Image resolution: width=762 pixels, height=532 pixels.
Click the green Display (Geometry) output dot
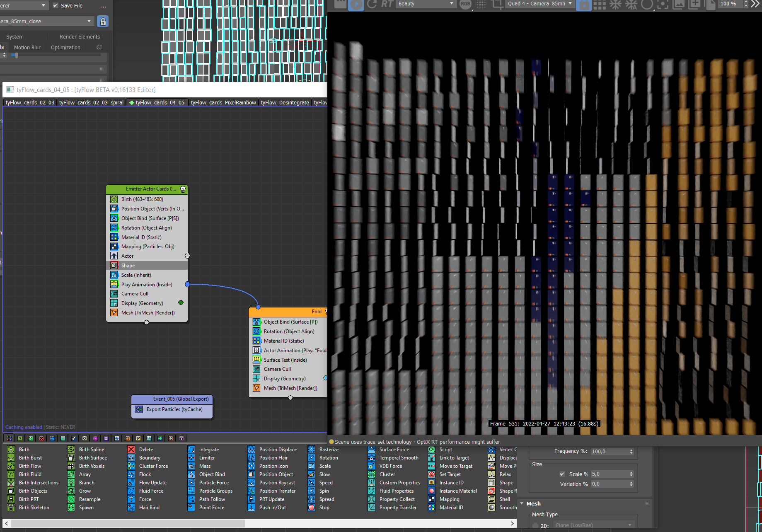[x=181, y=302]
